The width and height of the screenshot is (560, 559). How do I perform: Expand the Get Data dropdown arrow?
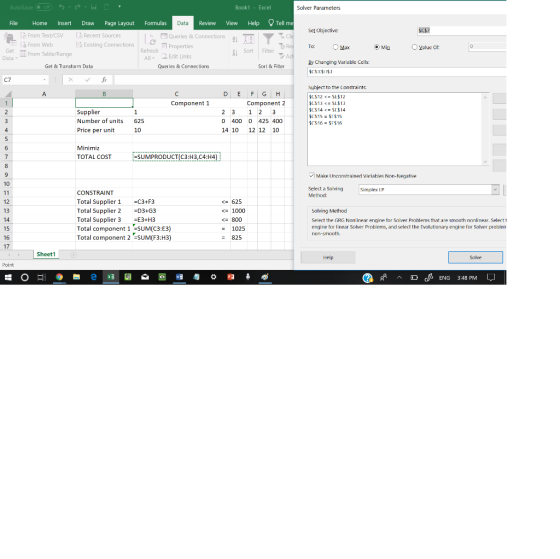[x=16, y=58]
